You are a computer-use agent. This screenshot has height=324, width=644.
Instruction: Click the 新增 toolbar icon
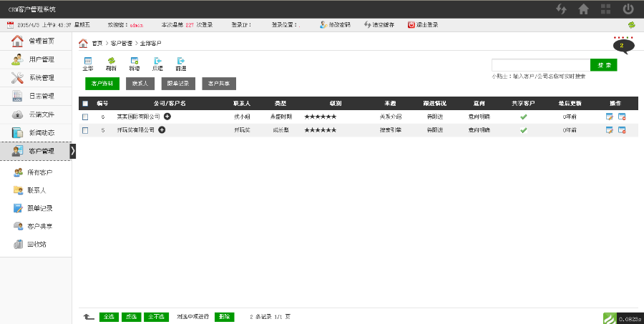pyautogui.click(x=135, y=64)
